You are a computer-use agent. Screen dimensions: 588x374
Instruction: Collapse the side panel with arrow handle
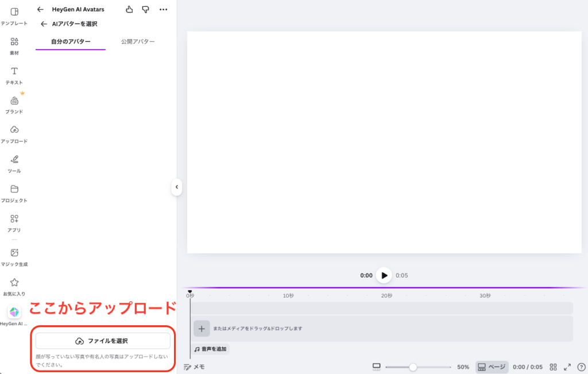tap(177, 187)
